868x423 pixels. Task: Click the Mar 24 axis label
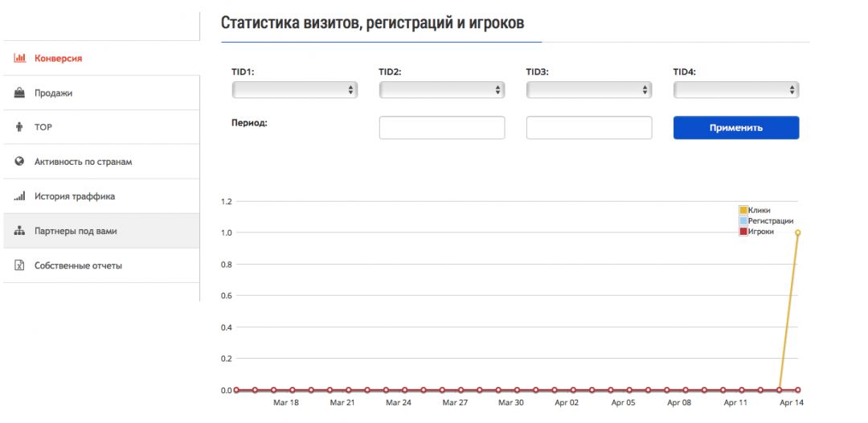tap(398, 403)
